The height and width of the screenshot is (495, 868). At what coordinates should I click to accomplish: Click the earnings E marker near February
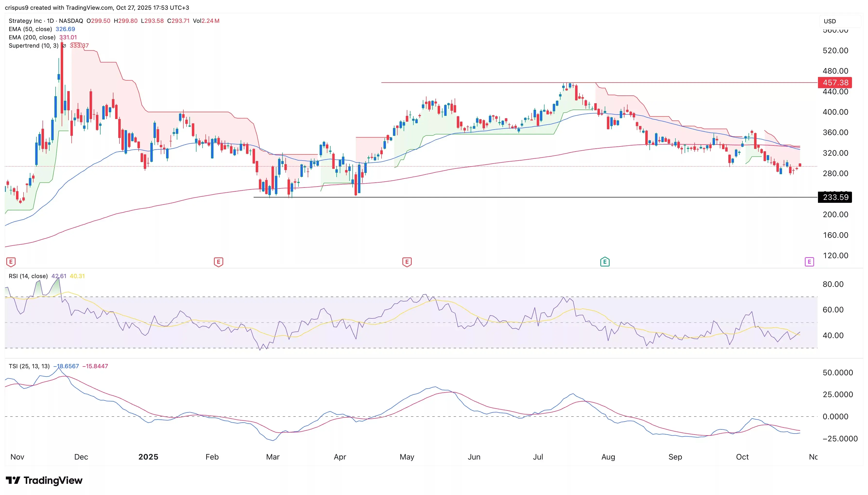tap(218, 262)
